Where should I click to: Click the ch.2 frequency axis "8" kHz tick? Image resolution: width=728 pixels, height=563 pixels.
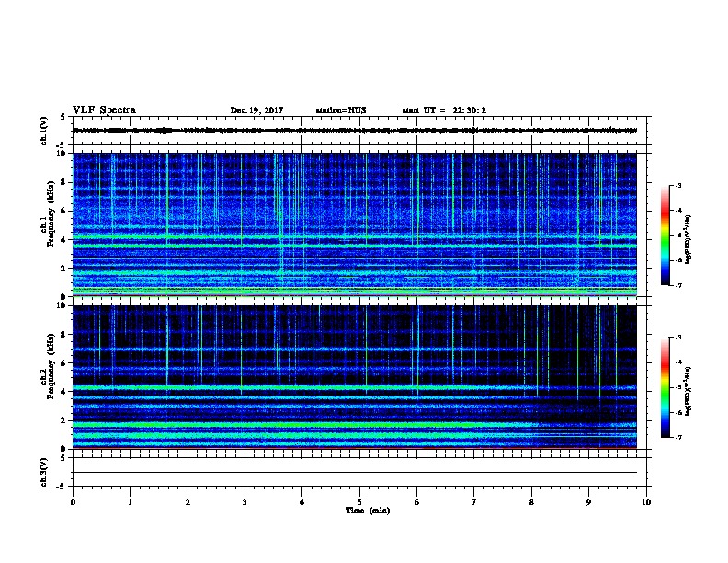click(63, 335)
